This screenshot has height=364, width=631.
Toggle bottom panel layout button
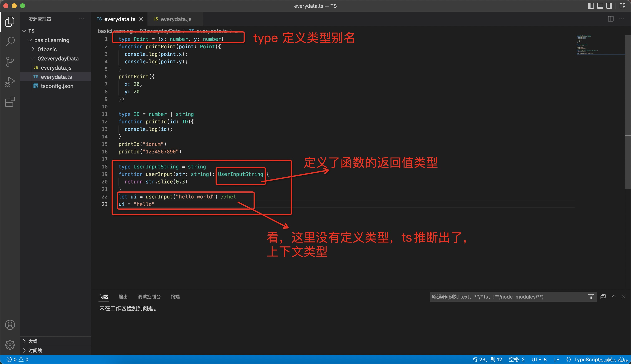pyautogui.click(x=600, y=6)
